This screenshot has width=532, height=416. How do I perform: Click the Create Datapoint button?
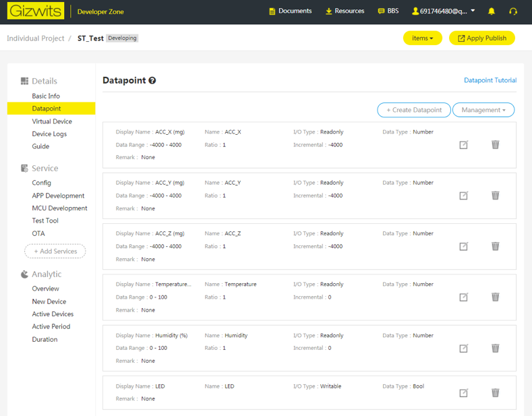pos(413,110)
